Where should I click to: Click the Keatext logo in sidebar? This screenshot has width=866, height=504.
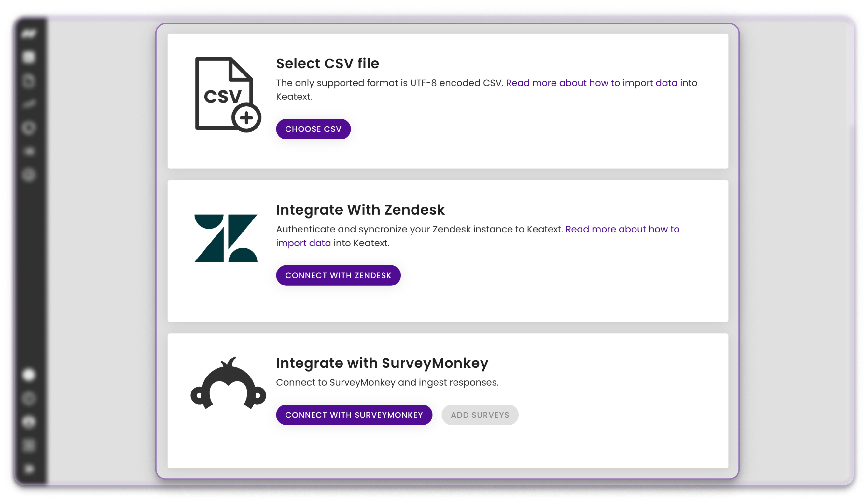[x=29, y=33]
